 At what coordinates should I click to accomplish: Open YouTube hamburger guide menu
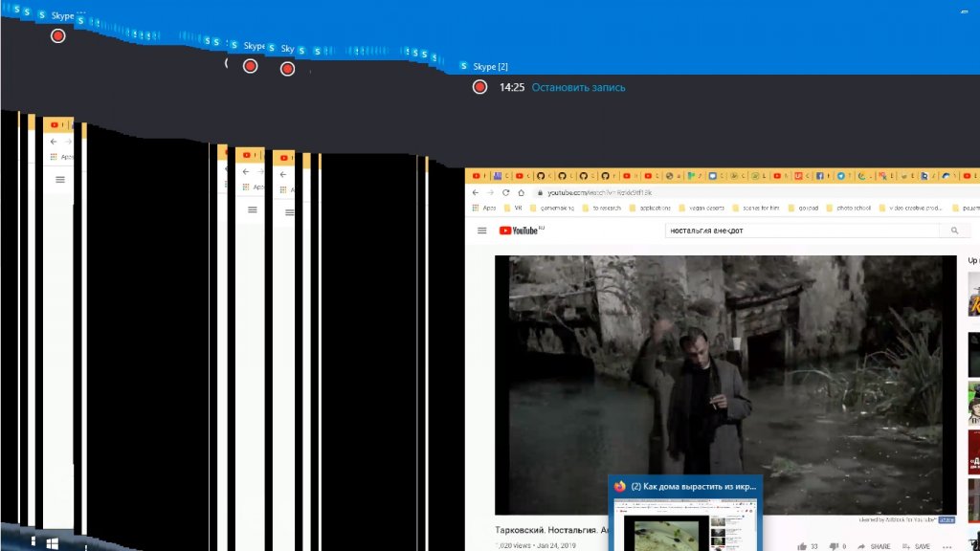pyautogui.click(x=482, y=231)
